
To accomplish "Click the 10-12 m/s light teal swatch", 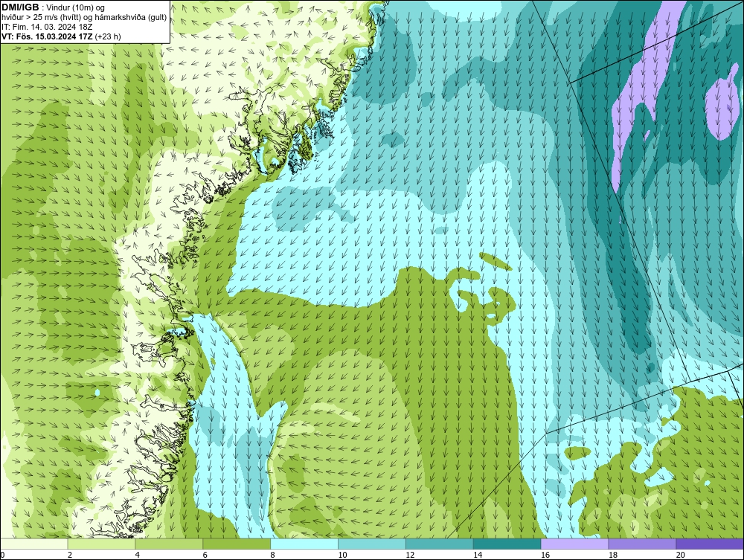I will pos(372,544).
